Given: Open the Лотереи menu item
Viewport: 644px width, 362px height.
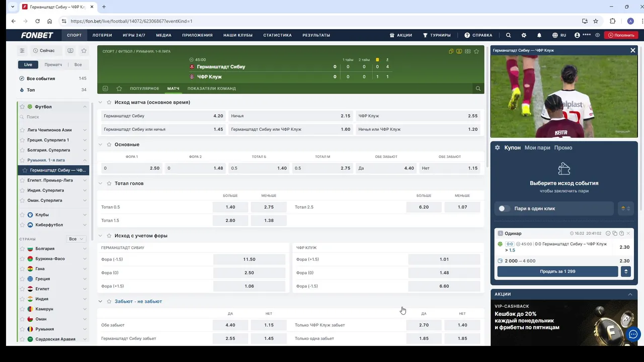Looking at the screenshot, I should [x=102, y=35].
